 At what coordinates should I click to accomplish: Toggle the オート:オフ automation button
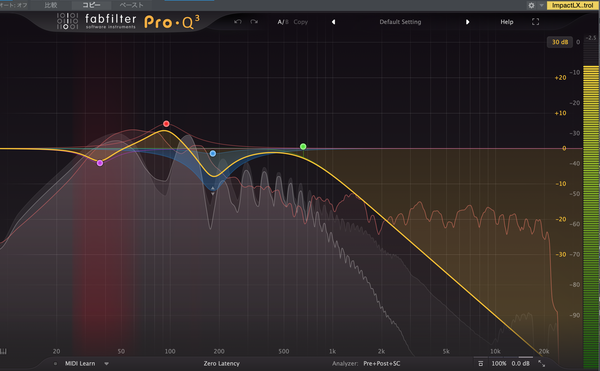point(14,5)
